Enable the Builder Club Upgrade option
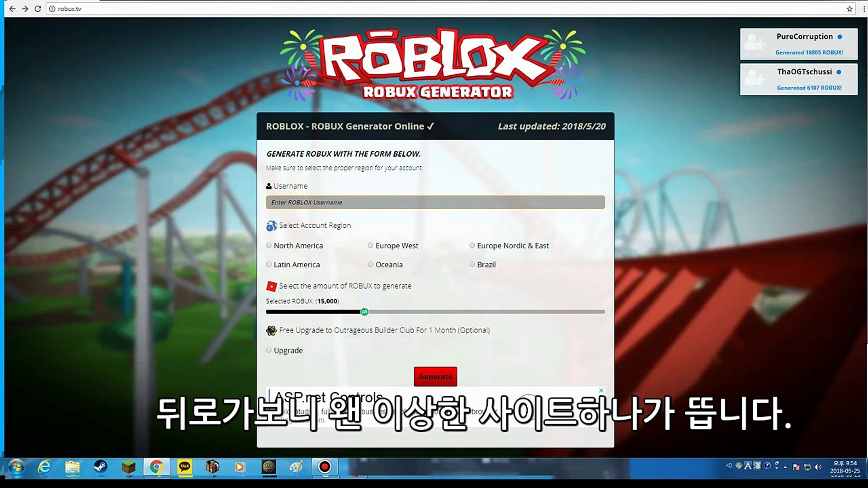Screen dimensions: 868x488 point(269,350)
